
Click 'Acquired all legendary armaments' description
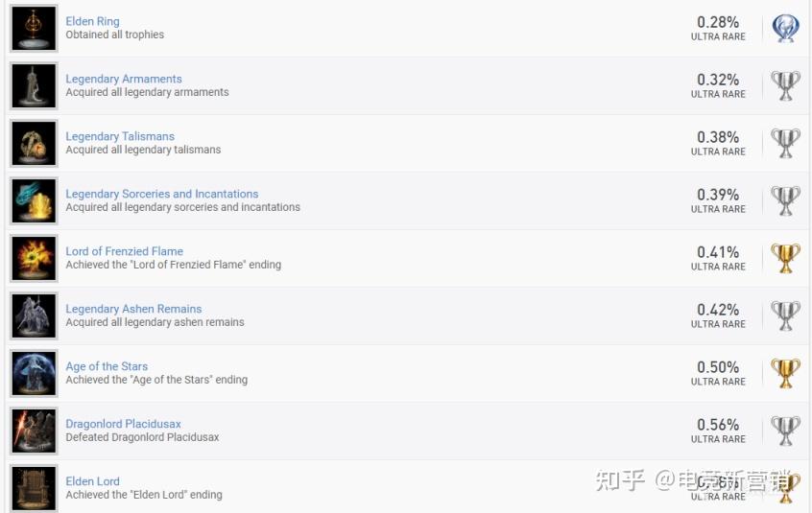pos(147,92)
